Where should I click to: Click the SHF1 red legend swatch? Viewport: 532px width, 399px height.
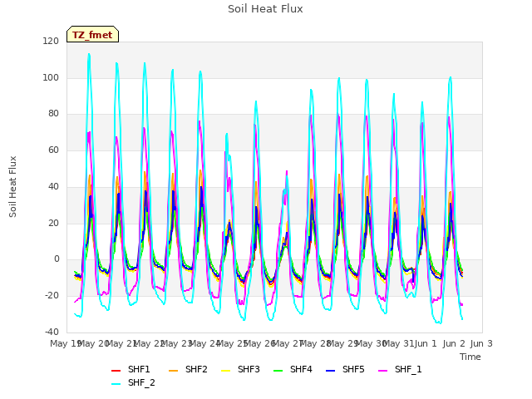coord(116,371)
